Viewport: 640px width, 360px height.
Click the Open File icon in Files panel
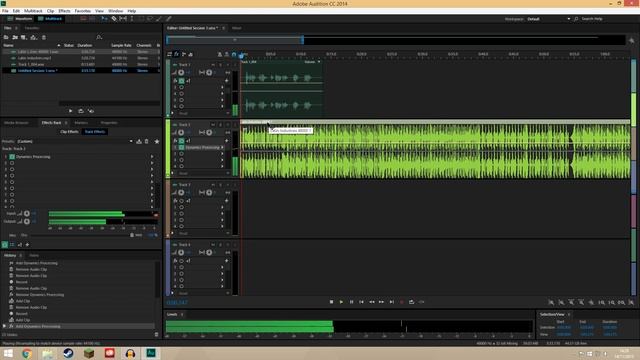click(x=6, y=37)
